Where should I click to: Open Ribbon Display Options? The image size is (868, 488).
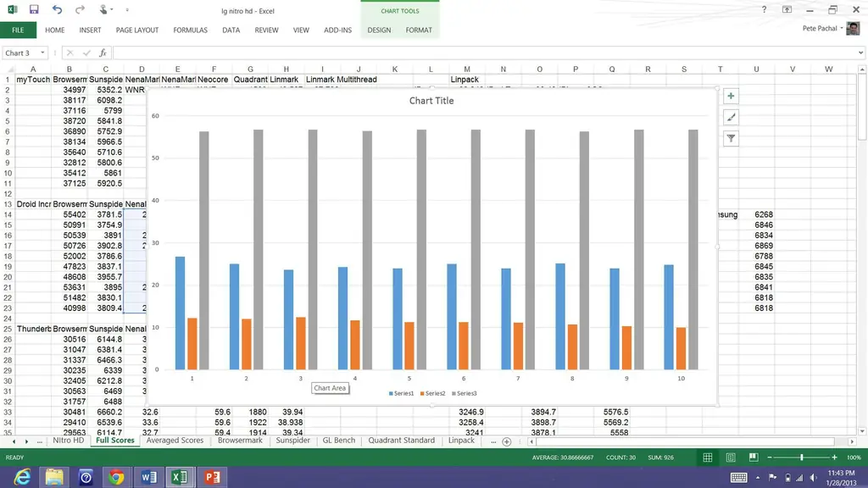pyautogui.click(x=787, y=9)
